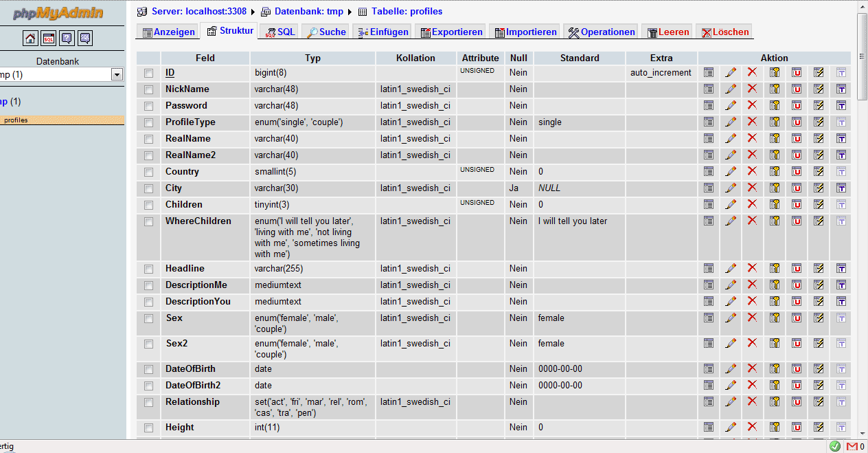The width and height of the screenshot is (868, 453).
Task: Tick the checkbox for ProfileType row
Action: (148, 122)
